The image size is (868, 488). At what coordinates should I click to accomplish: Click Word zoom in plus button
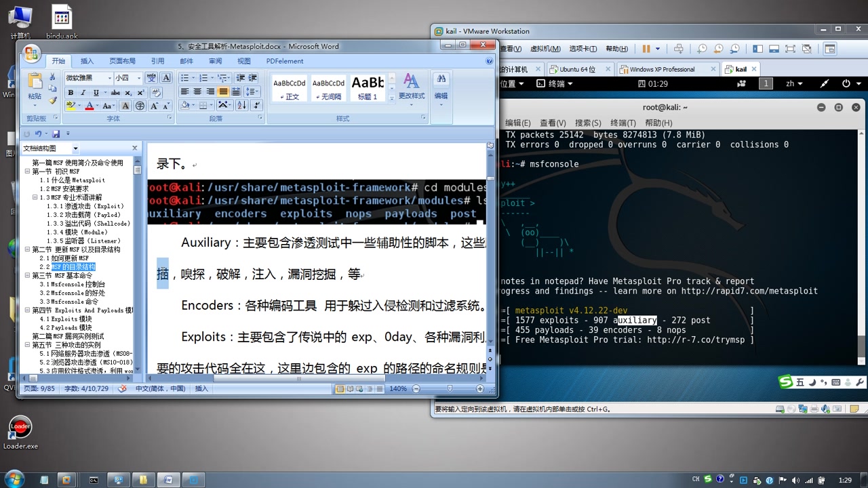click(x=480, y=388)
